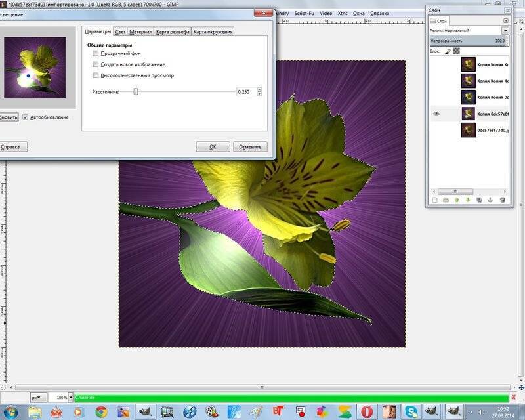Open the film-strip video editor taskbar icon

click(167, 412)
